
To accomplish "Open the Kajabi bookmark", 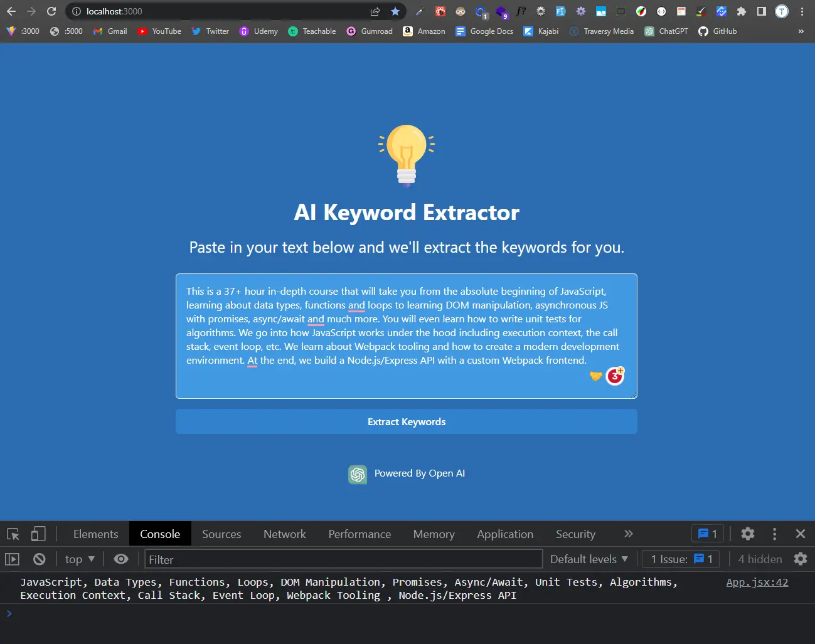I will [x=541, y=31].
